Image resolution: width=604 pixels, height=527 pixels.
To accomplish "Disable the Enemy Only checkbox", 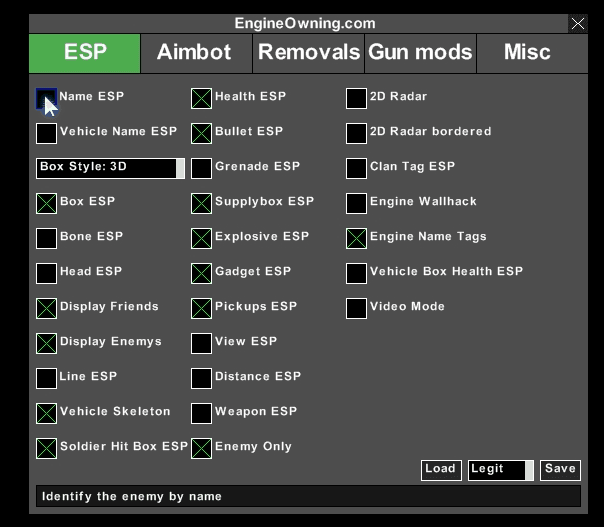I will [202, 448].
